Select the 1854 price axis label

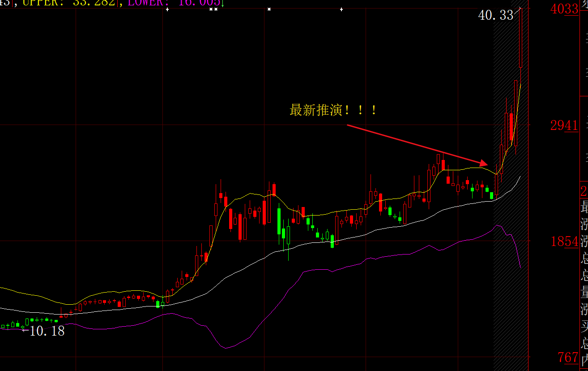coord(565,242)
